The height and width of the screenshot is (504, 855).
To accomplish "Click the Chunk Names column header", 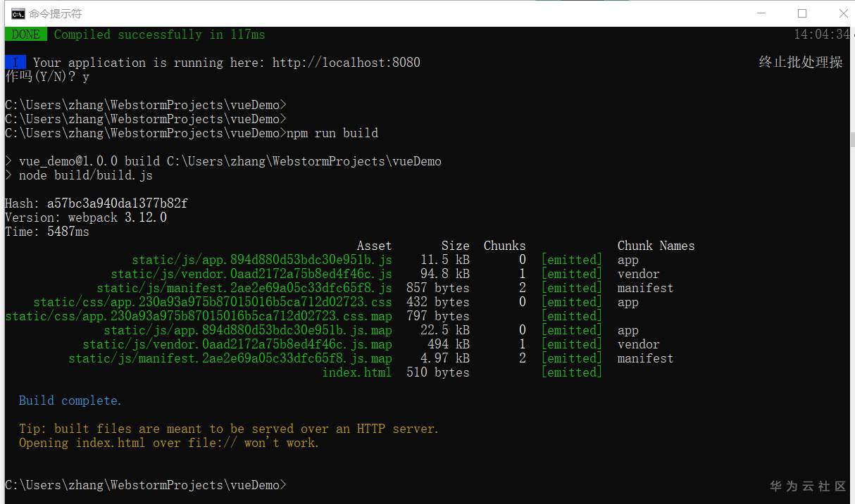I will click(656, 246).
